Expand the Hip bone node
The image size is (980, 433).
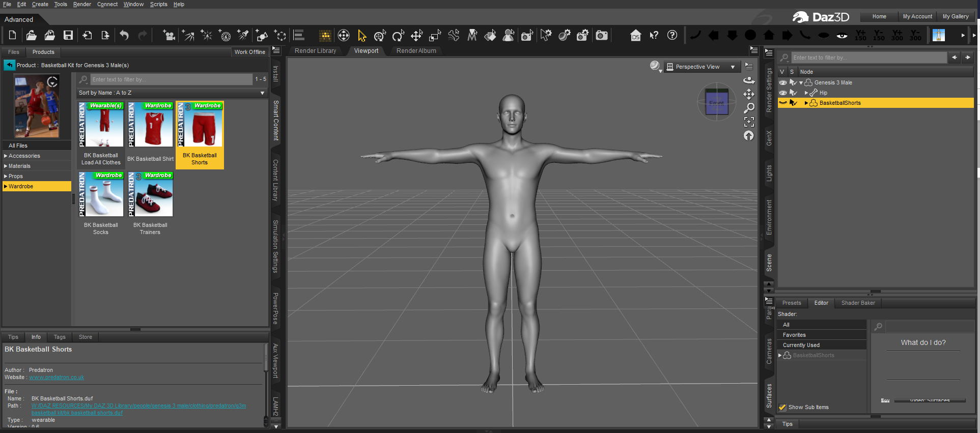point(806,93)
